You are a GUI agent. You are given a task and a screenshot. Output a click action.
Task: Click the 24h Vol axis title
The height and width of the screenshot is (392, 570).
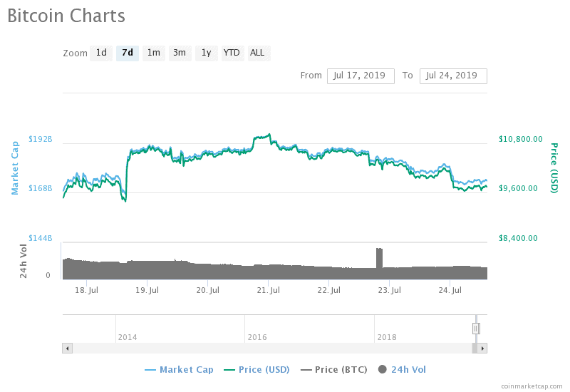(24, 262)
